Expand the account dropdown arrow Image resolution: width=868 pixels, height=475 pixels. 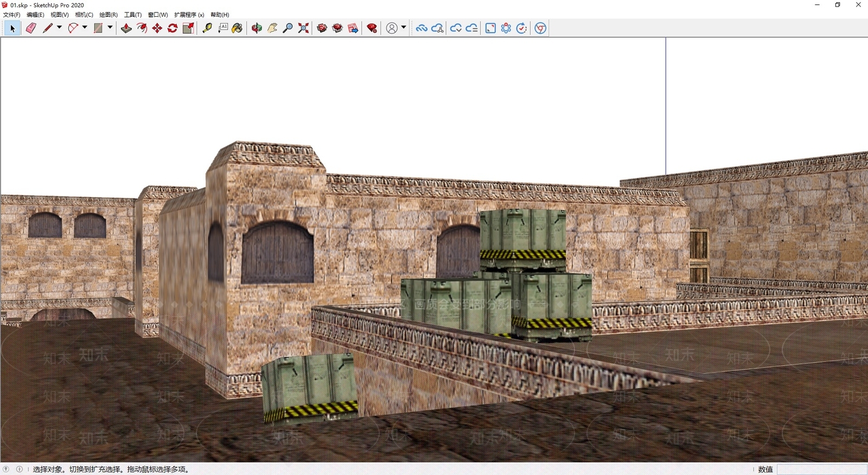[x=404, y=28]
